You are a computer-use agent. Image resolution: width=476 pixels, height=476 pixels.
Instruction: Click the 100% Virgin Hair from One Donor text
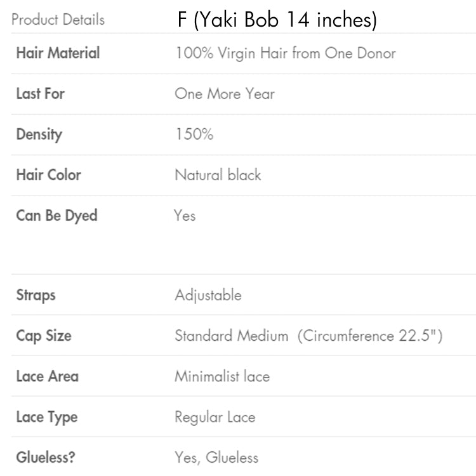point(285,53)
